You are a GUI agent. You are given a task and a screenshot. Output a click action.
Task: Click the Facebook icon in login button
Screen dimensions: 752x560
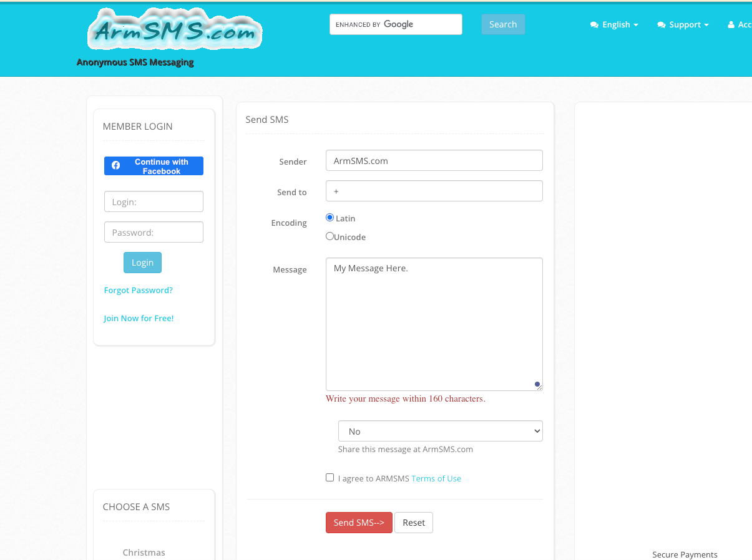tap(115, 166)
